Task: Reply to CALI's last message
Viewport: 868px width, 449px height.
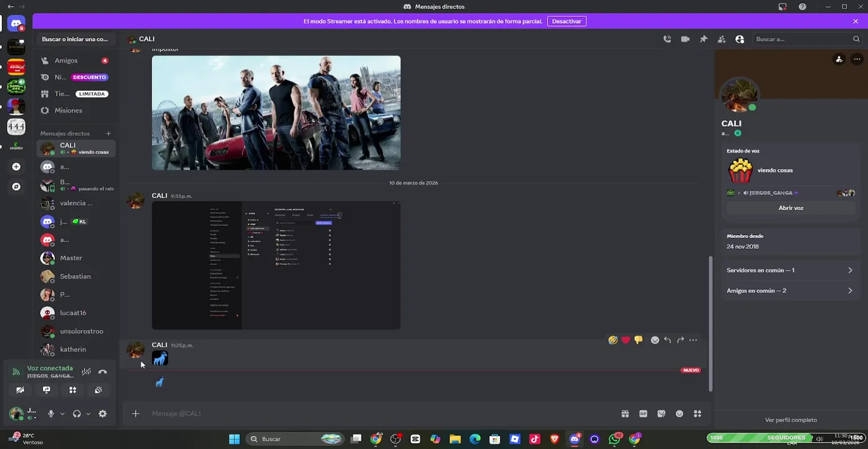Action: (x=668, y=340)
